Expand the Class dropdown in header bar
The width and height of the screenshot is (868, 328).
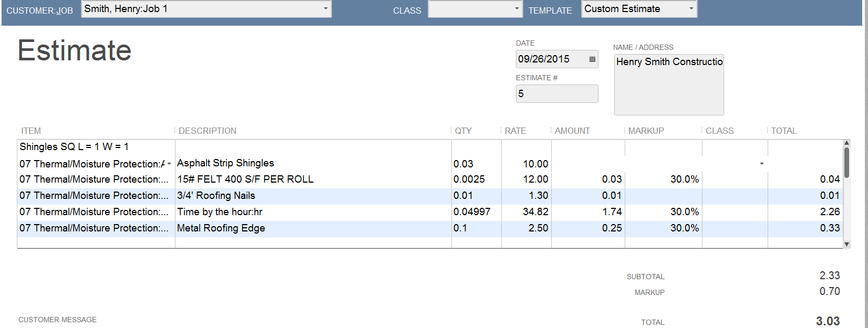[x=516, y=9]
